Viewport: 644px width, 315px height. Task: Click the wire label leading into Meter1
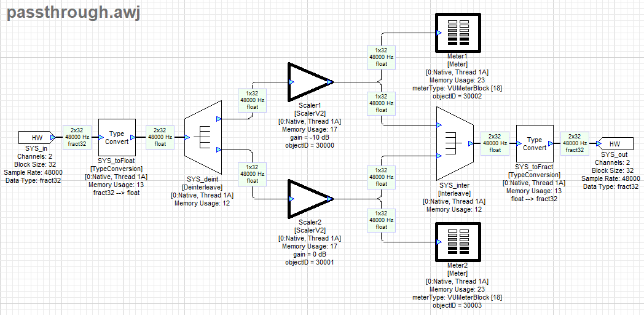click(381, 56)
